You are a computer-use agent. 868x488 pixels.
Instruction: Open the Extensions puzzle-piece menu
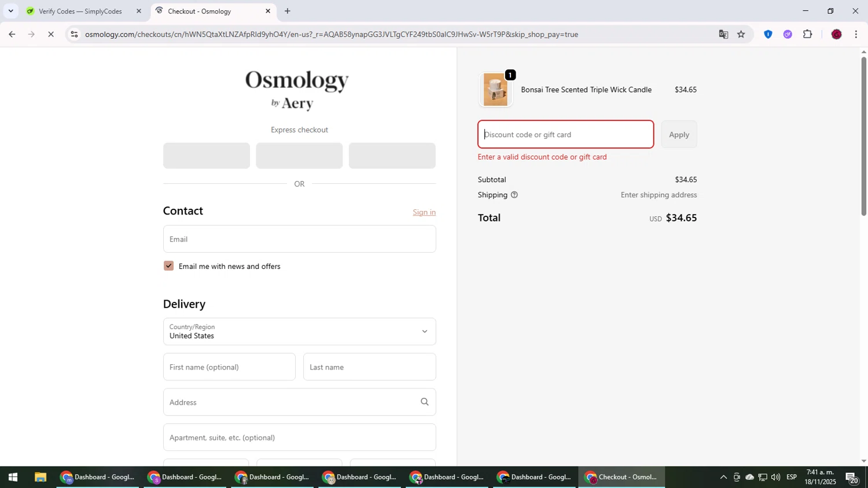pos(808,34)
